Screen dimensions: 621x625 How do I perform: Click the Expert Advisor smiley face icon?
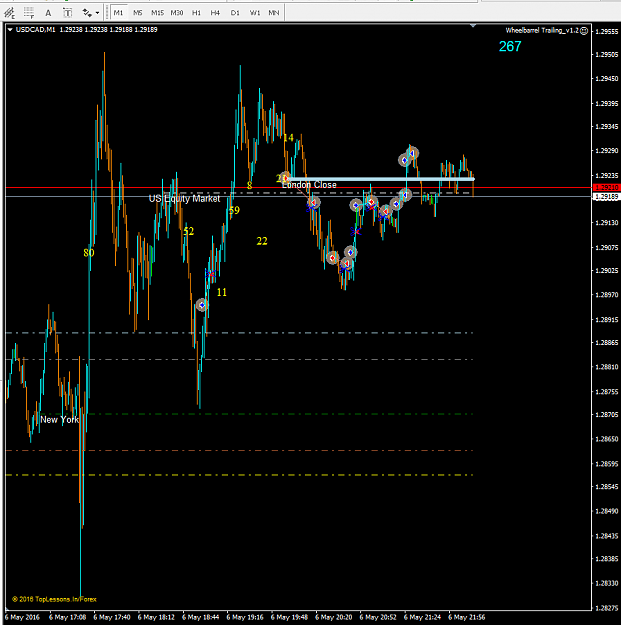pyautogui.click(x=584, y=31)
